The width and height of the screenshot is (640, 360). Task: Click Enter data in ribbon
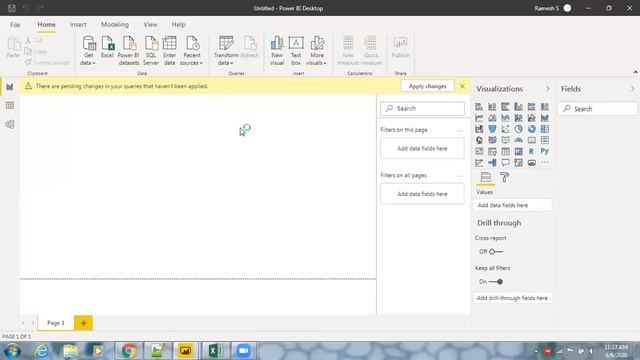pyautogui.click(x=169, y=51)
